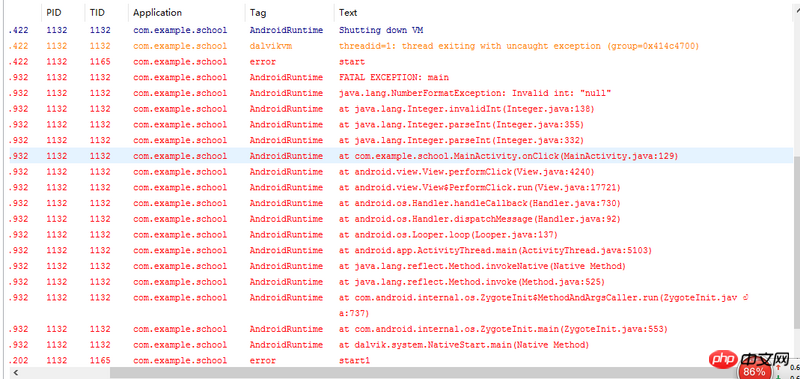This screenshot has width=800, height=379.
Task: Click the left arrow of the horizontal scrollbar
Action: [16, 373]
